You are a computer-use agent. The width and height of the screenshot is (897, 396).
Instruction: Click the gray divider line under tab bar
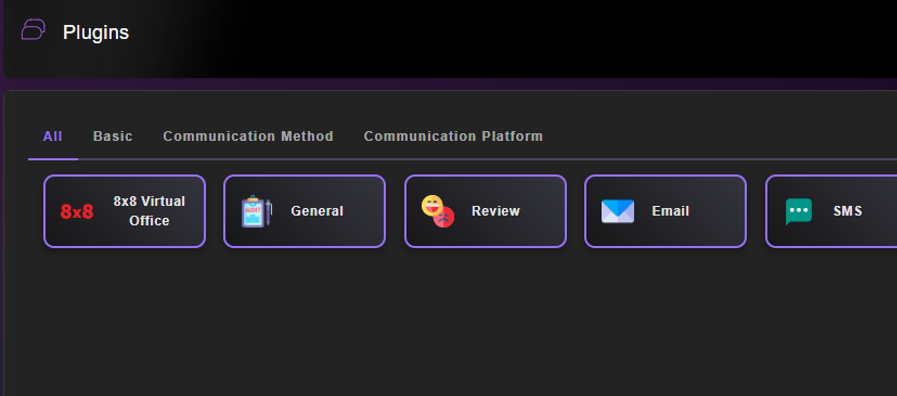point(487,159)
